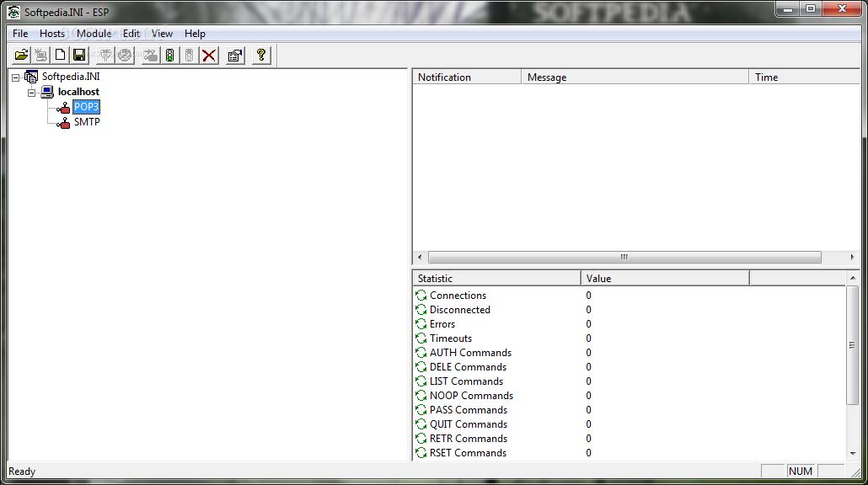Click the Errors statistic refresh icon

[421, 324]
